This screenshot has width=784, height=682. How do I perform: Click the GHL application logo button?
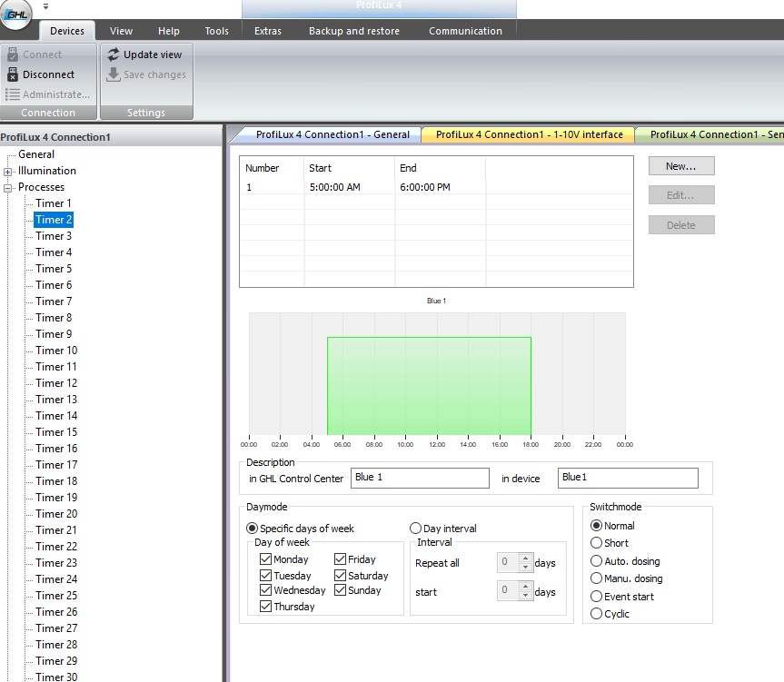click(x=16, y=14)
